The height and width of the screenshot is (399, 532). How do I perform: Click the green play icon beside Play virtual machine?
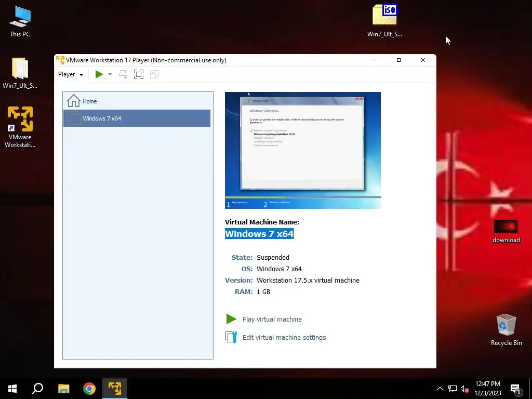tap(231, 319)
